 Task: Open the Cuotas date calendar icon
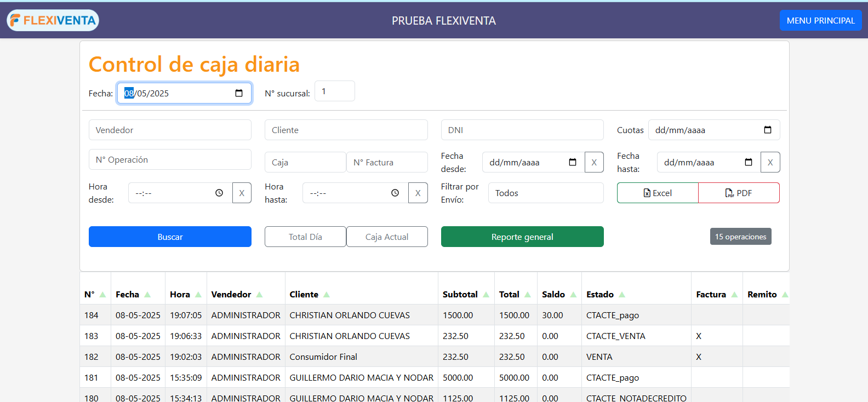767,130
